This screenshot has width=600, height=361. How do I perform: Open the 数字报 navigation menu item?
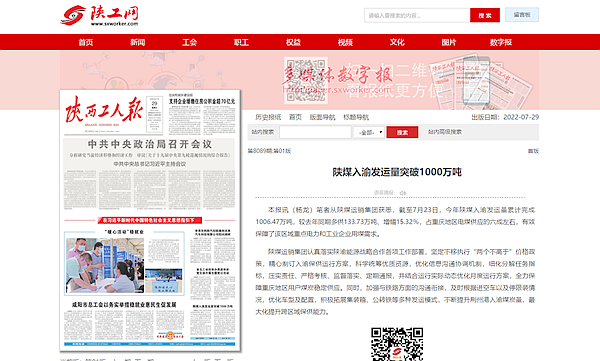pyautogui.click(x=501, y=42)
